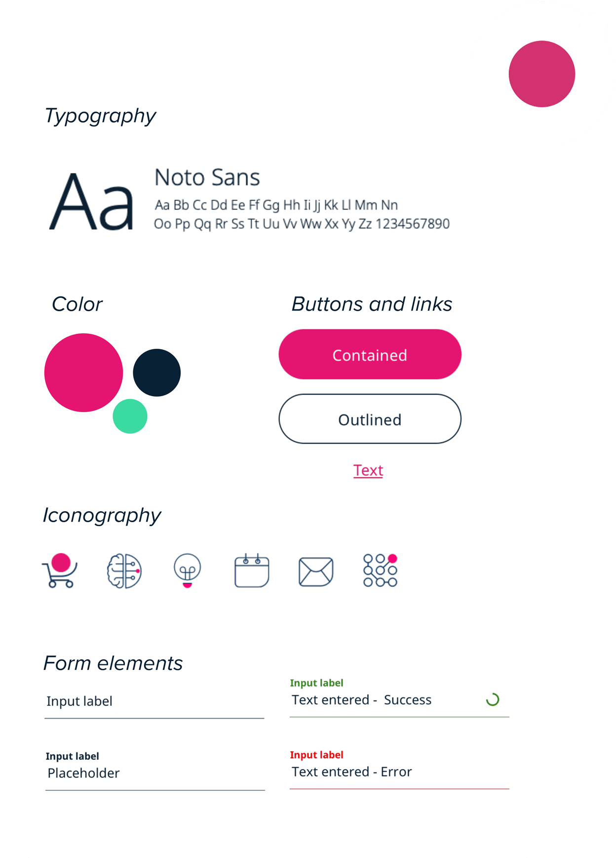Follow the underlined Text link
This screenshot has height=858, width=616.
(368, 470)
